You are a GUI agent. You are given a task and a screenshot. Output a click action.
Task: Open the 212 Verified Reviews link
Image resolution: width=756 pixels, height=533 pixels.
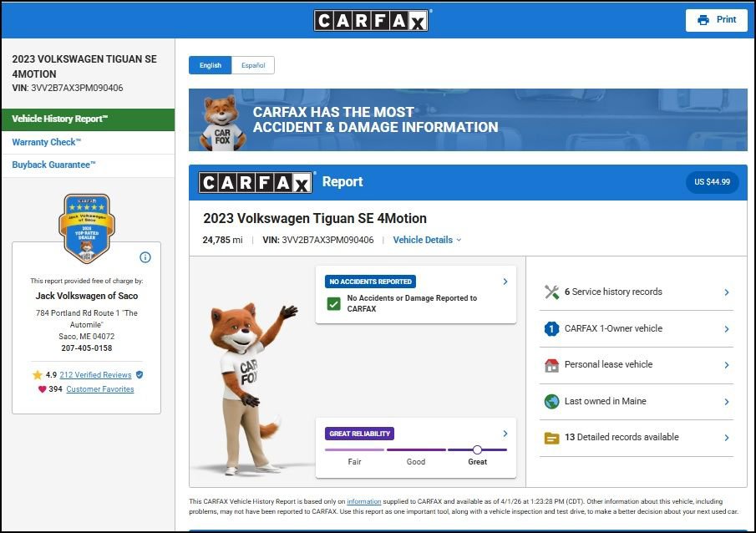point(95,375)
